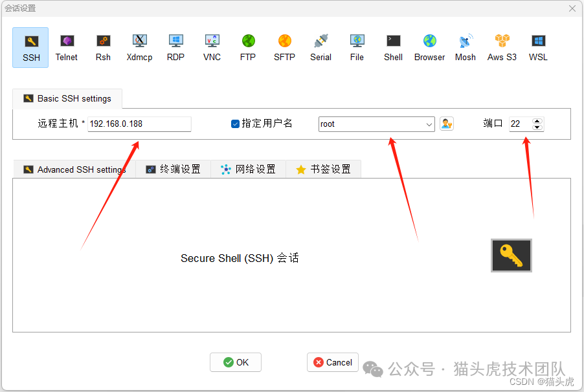This screenshot has width=584, height=392.
Task: Pick the WSL session type
Action: [538, 47]
